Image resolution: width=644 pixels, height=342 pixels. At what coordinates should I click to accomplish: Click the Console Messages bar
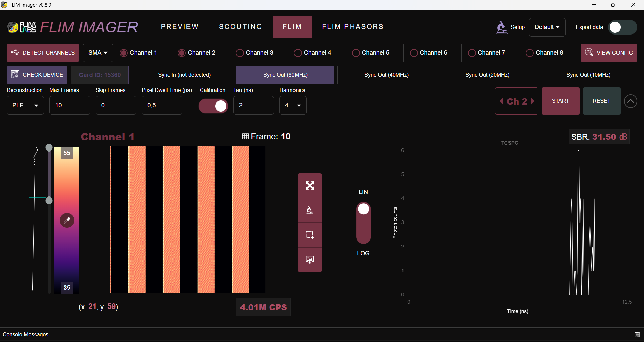click(x=322, y=335)
